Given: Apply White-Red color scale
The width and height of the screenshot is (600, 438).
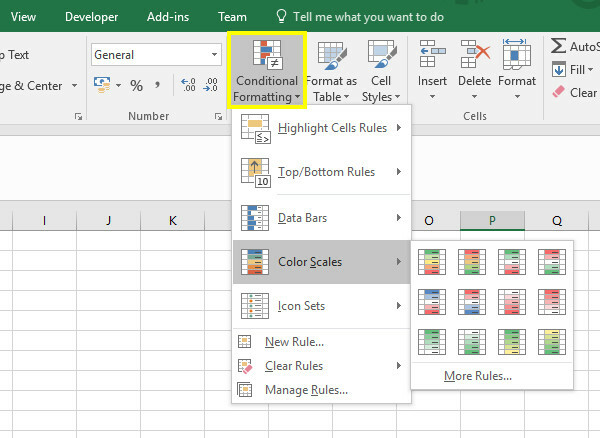Looking at the screenshot, I should [x=512, y=302].
